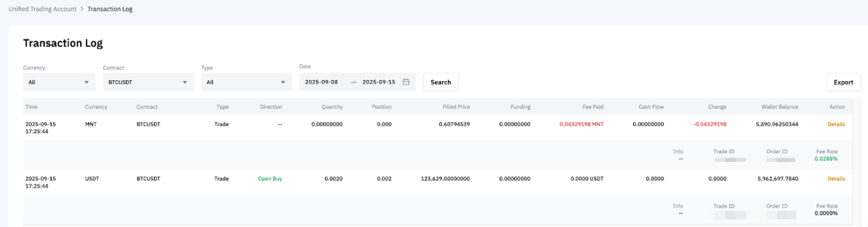Click the Wallet Balance column header
This screenshot has width=868, height=227.
click(x=780, y=107)
